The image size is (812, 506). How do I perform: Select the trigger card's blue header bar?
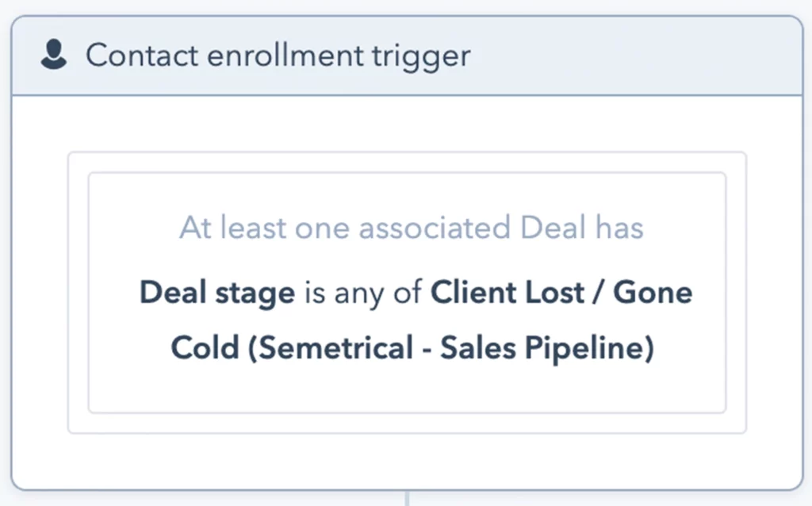[x=407, y=56]
